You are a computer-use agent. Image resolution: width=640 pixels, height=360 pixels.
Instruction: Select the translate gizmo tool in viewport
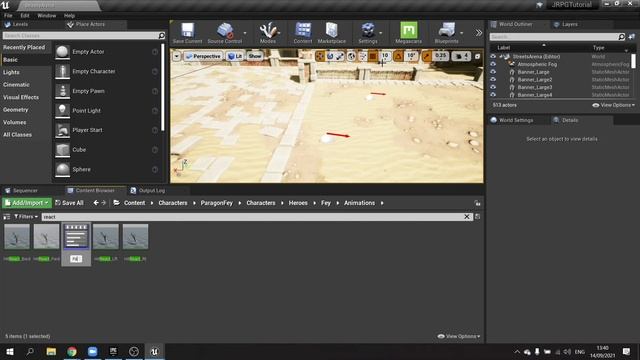[320, 56]
